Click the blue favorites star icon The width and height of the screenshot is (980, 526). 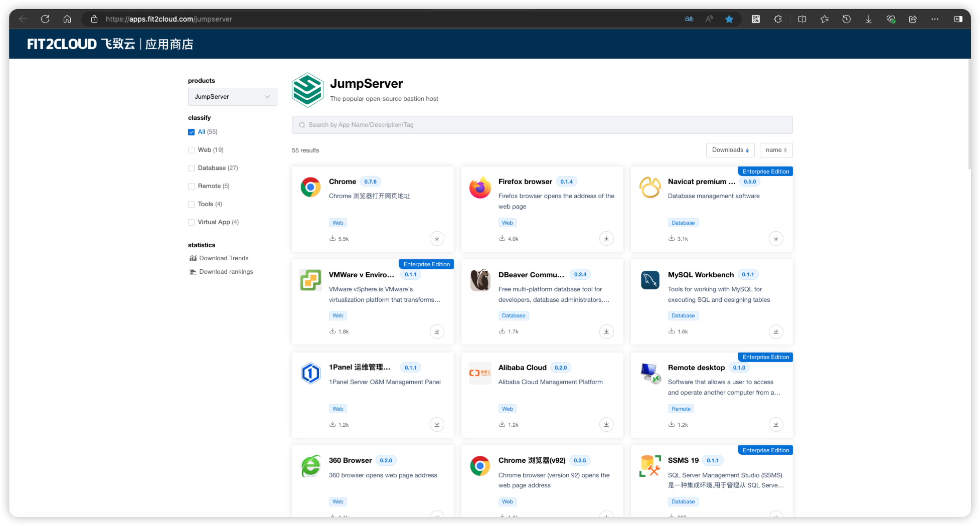(x=729, y=19)
